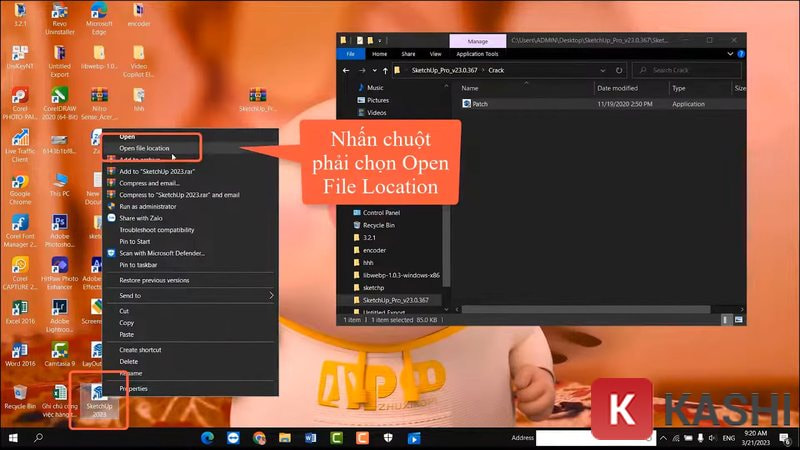Open the View ribbon tab
Viewport: 800px width, 450px height.
(x=435, y=54)
